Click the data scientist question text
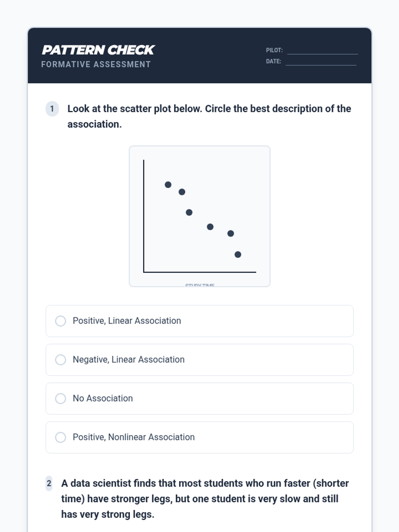 coord(204,498)
